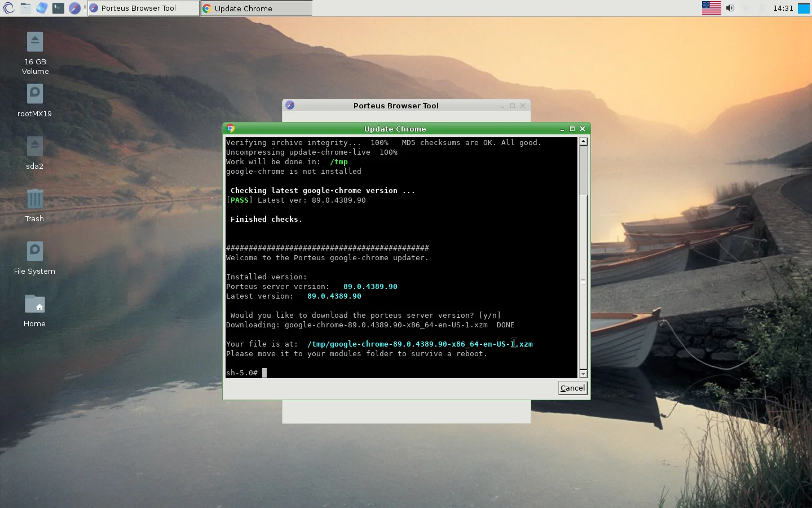Mute audio via the volume tray icon
Viewport: 812px width, 508px height.
coord(730,8)
